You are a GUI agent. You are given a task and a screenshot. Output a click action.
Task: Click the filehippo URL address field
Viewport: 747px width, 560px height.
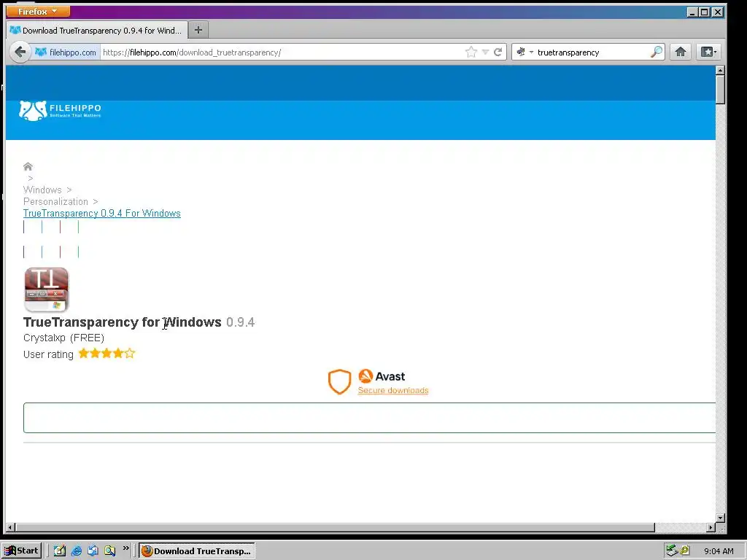coord(281,52)
